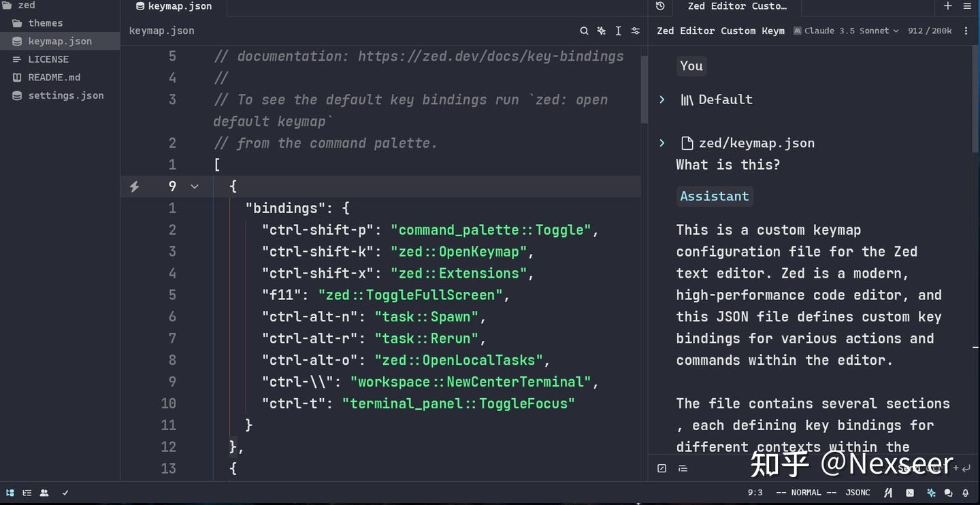Expand the Default context section

(661, 99)
